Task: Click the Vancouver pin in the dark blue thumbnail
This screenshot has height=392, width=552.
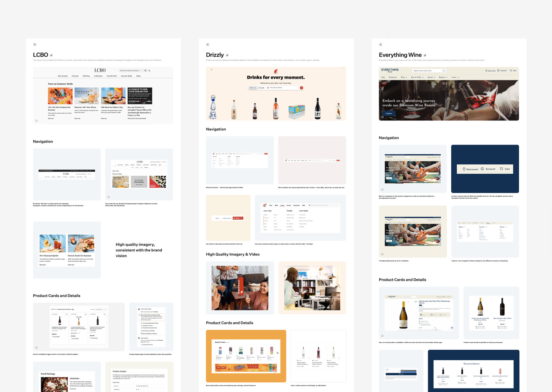Action: pyautogui.click(x=464, y=169)
